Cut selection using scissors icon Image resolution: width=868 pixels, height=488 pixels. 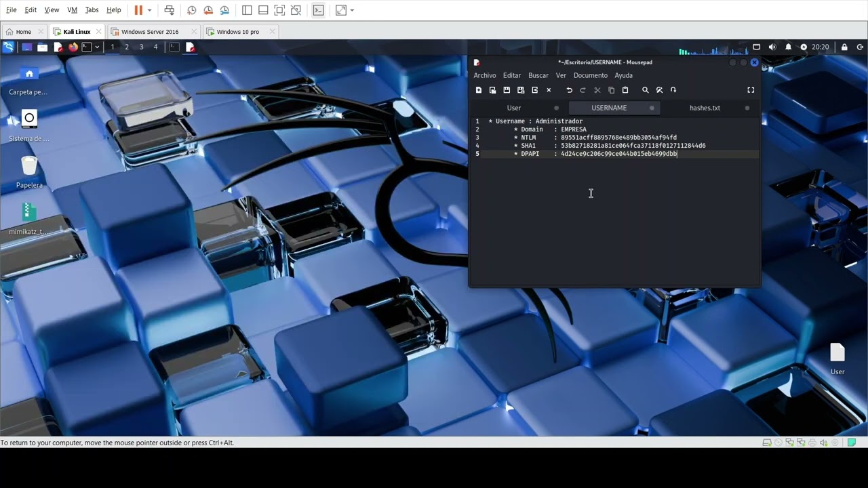tap(597, 90)
